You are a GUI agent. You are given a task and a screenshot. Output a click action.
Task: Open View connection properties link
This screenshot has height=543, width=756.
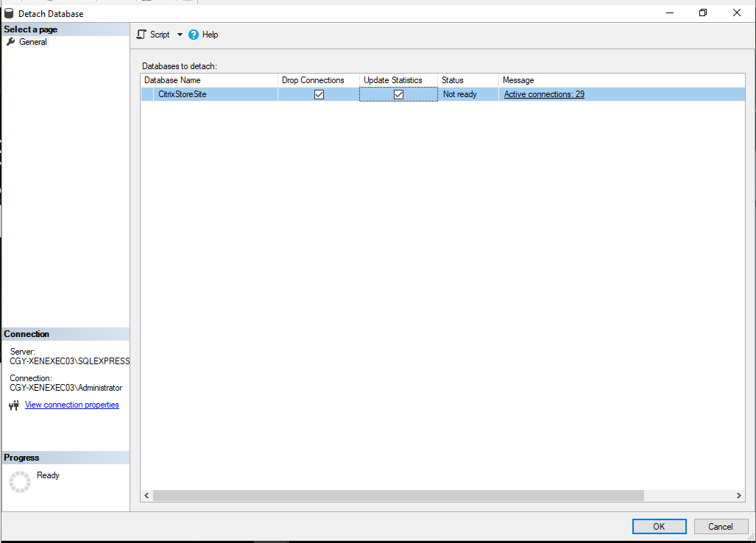tap(72, 405)
